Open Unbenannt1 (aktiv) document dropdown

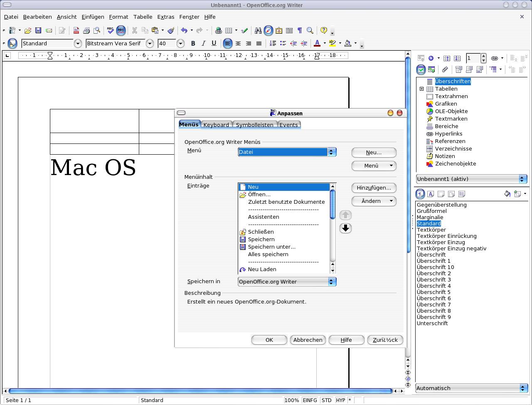(471, 179)
